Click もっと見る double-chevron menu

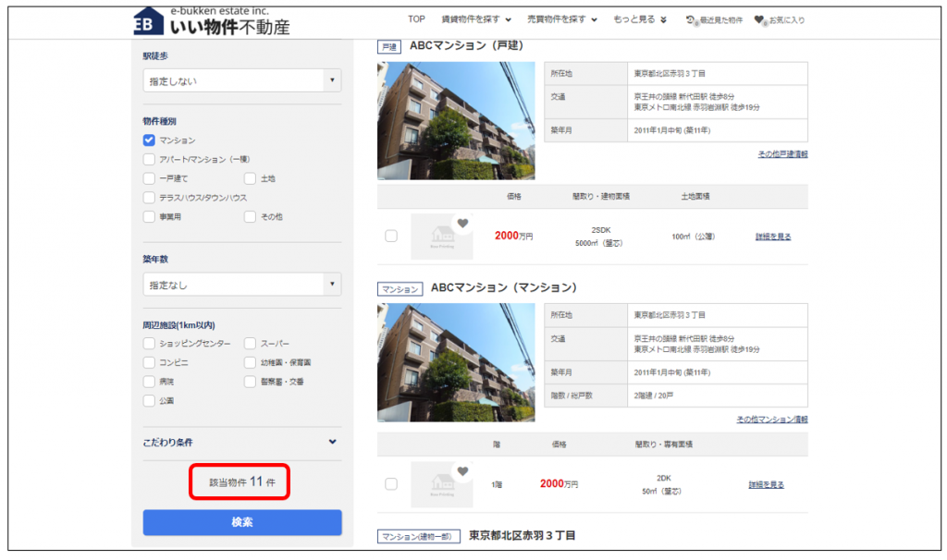pyautogui.click(x=639, y=19)
